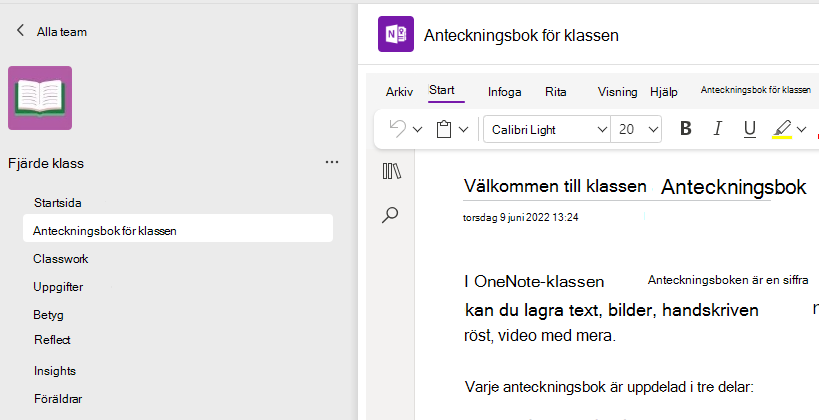
Task: Toggle underline formatting
Action: [750, 129]
